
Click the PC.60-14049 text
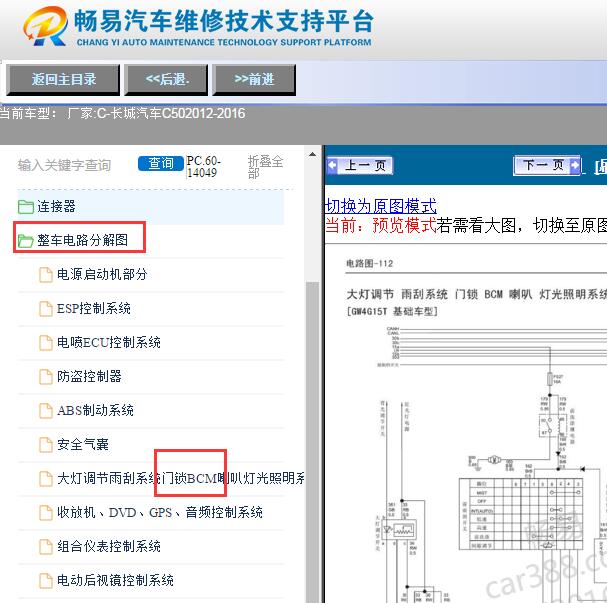point(203,166)
